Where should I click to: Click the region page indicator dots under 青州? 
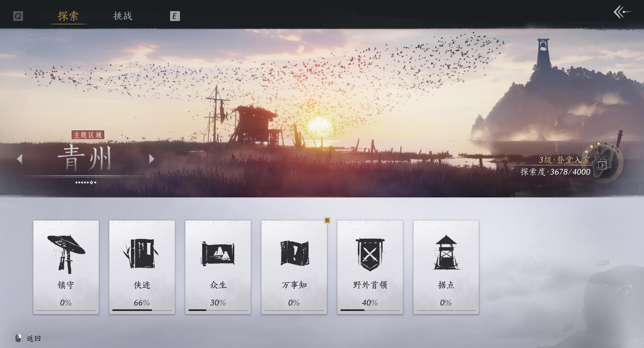(86, 182)
